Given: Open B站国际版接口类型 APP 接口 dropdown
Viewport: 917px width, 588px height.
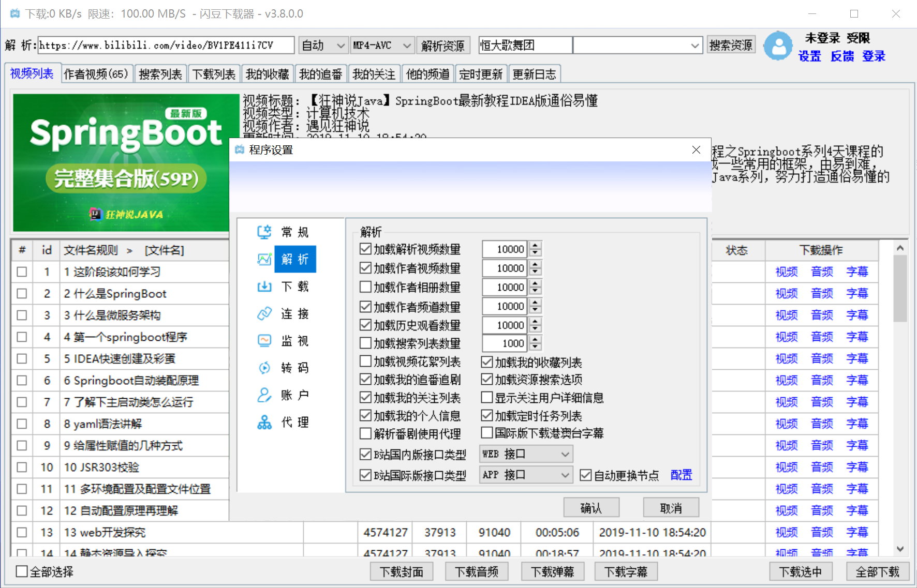Looking at the screenshot, I should click(x=526, y=475).
